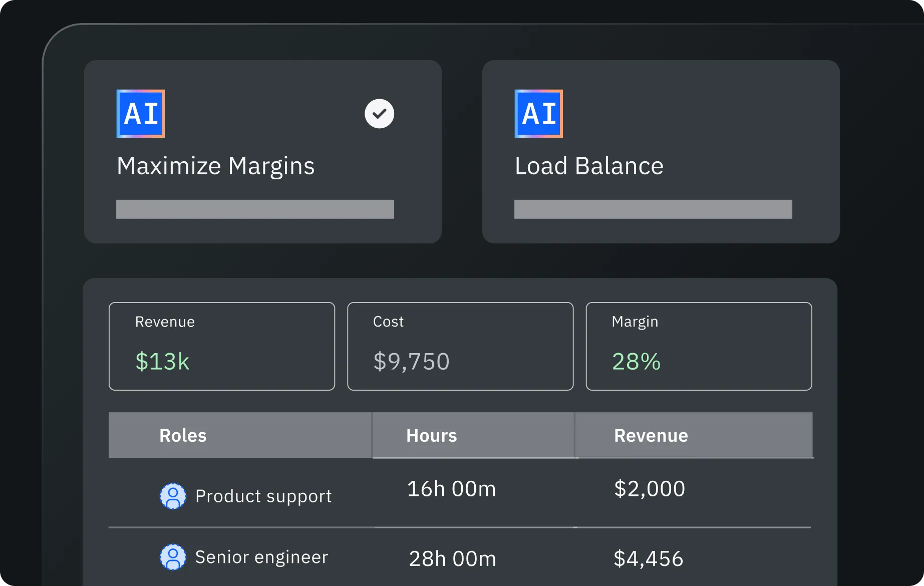Click the $2,000 revenue cell

point(650,489)
